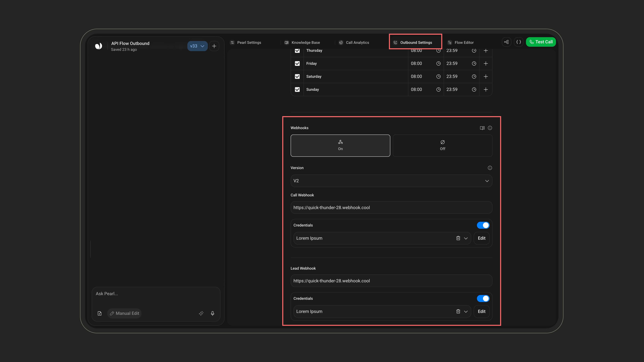Click the API Flow Outbound title

[130, 43]
